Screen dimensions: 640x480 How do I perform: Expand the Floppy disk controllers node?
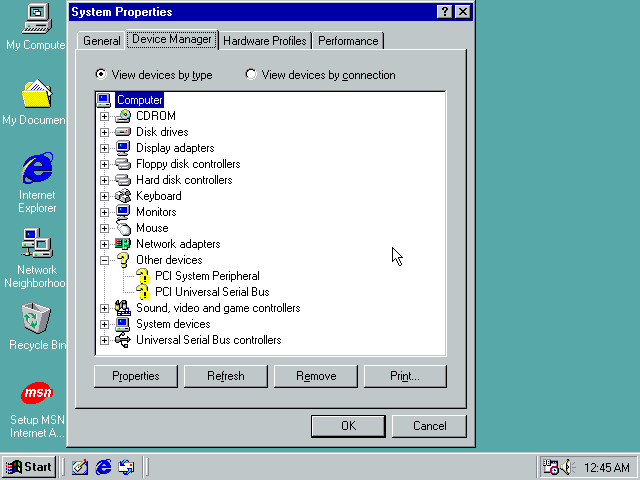pos(104,164)
